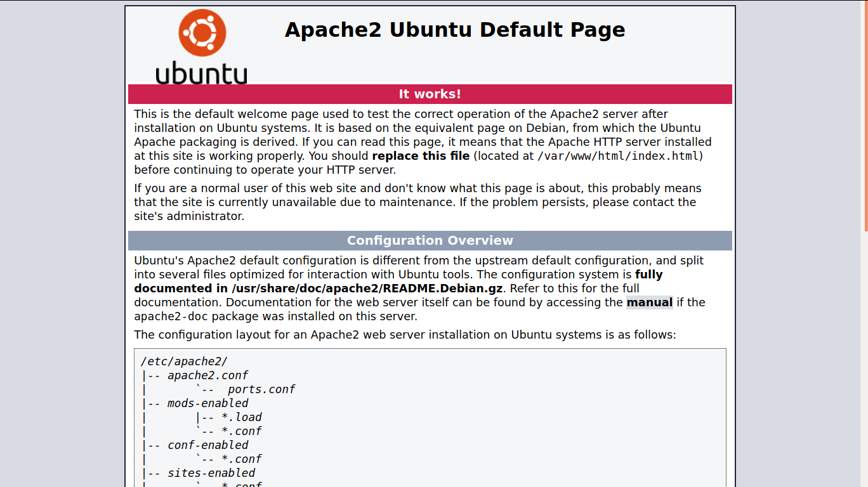Select the "/var/www/html/index.html" file path
Viewport: 868px width, 487px height.
(618, 156)
